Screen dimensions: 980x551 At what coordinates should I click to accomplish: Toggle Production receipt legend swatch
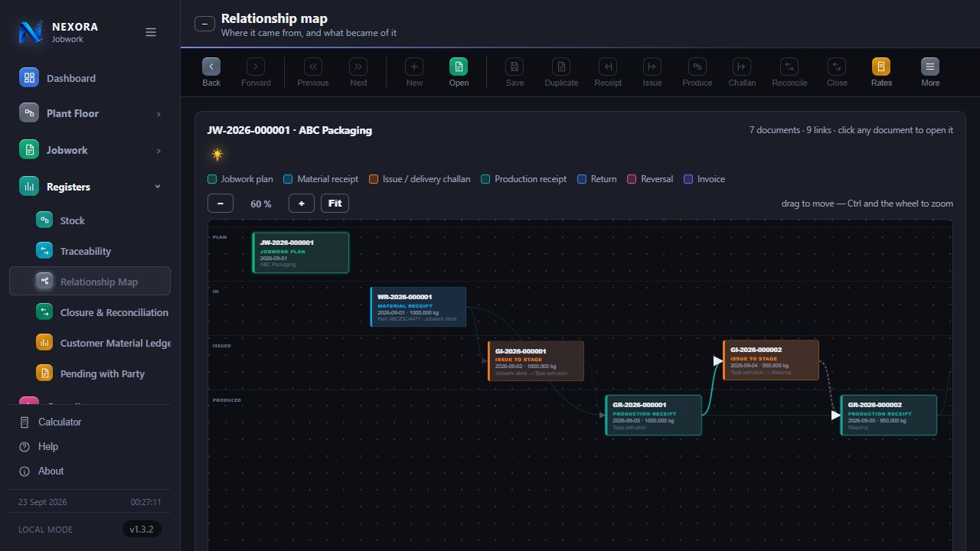(x=485, y=179)
